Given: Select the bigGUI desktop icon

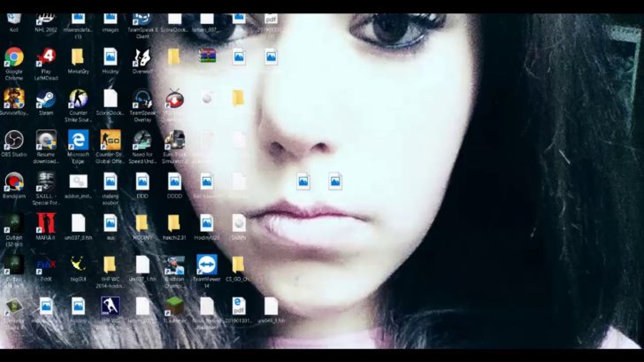Looking at the screenshot, I should point(78,265).
